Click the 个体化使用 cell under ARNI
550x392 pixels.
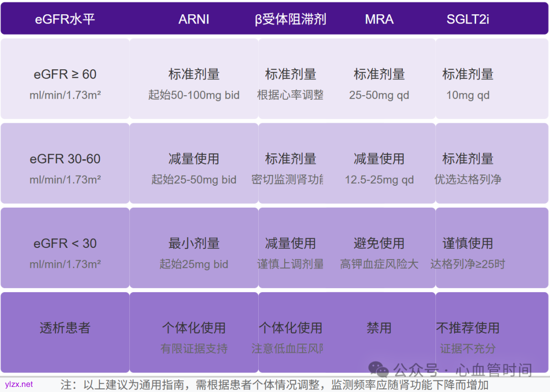click(194, 328)
